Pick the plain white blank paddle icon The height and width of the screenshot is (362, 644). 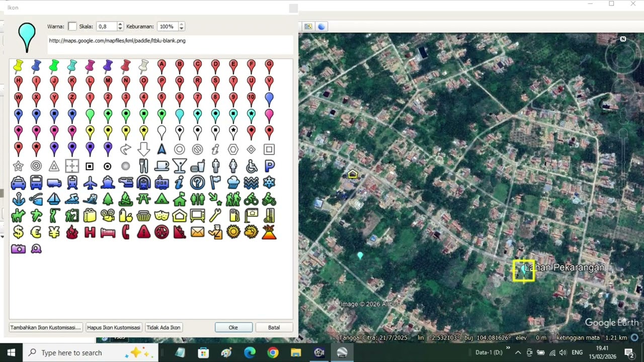(x=162, y=132)
